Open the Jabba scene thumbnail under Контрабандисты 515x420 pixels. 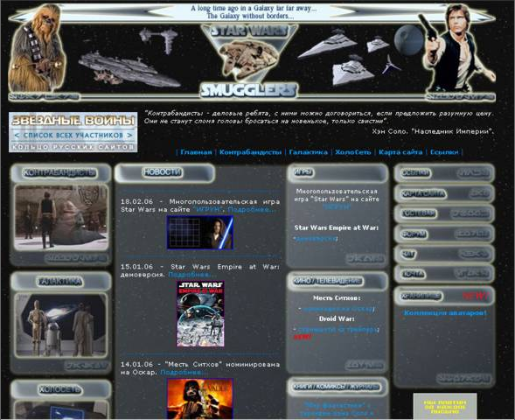[x=61, y=217]
